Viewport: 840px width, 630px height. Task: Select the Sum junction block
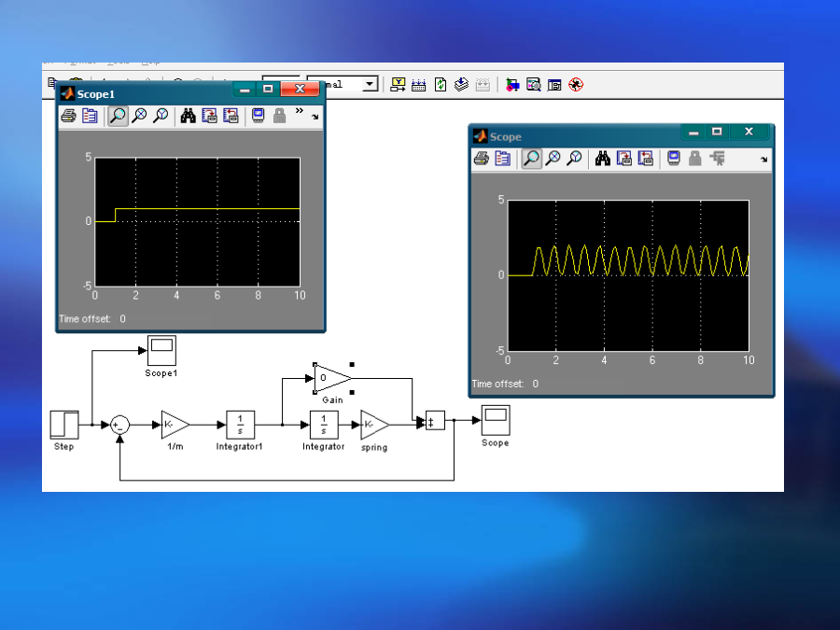coord(120,426)
